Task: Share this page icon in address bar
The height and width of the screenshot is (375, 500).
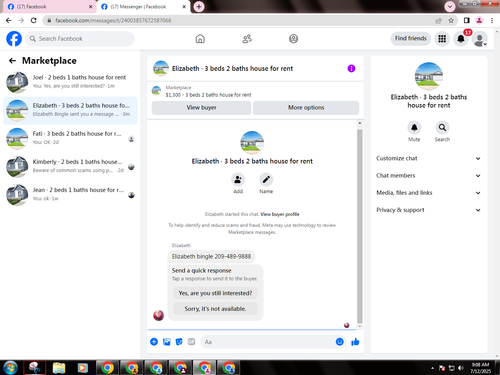Action: pyautogui.click(x=439, y=20)
